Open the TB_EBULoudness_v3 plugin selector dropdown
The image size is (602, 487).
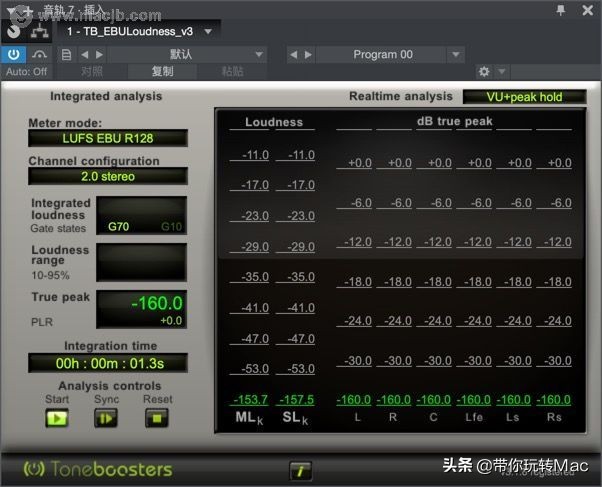pos(208,31)
